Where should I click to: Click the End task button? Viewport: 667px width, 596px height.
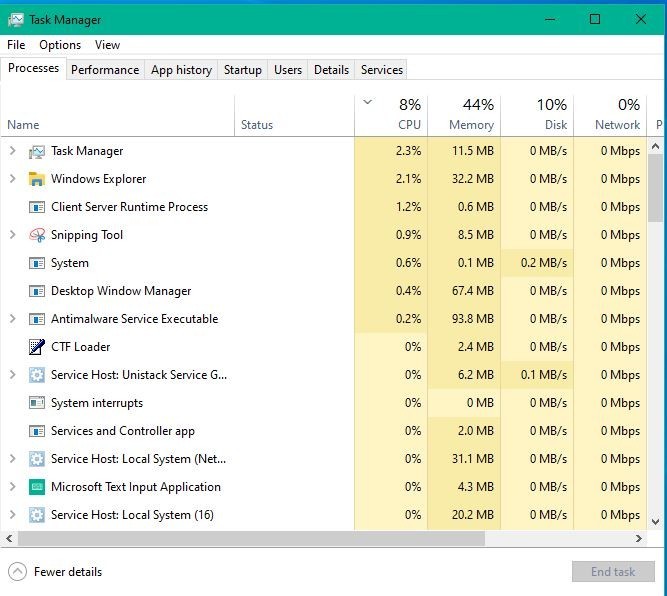point(613,571)
